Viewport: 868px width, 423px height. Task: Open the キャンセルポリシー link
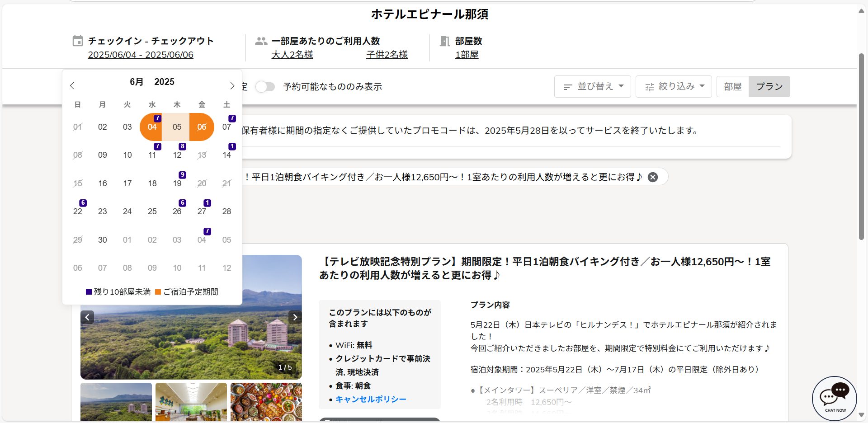pos(371,399)
